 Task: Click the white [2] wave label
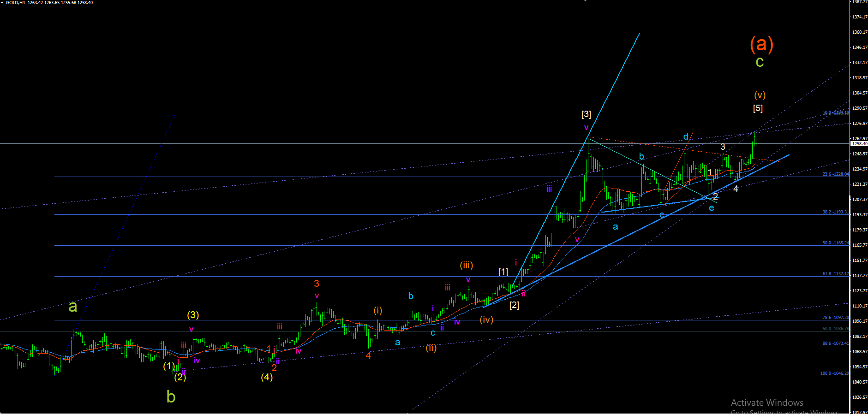[x=514, y=305]
